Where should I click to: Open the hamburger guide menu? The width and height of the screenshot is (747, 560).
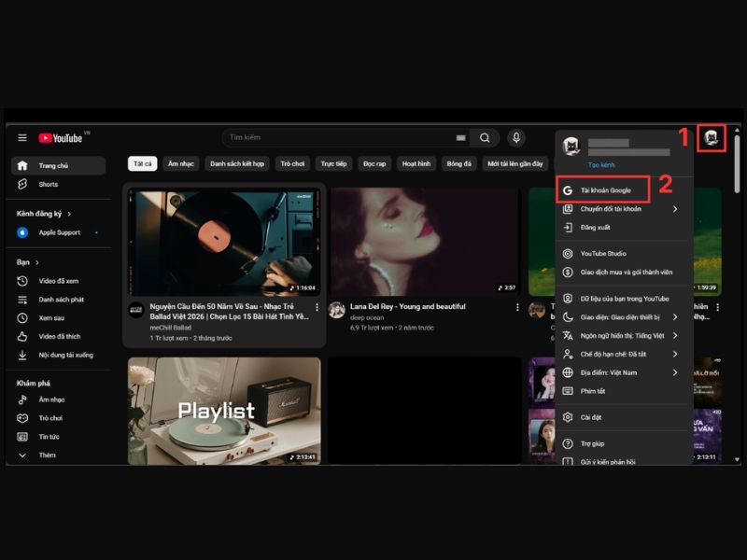tap(22, 138)
